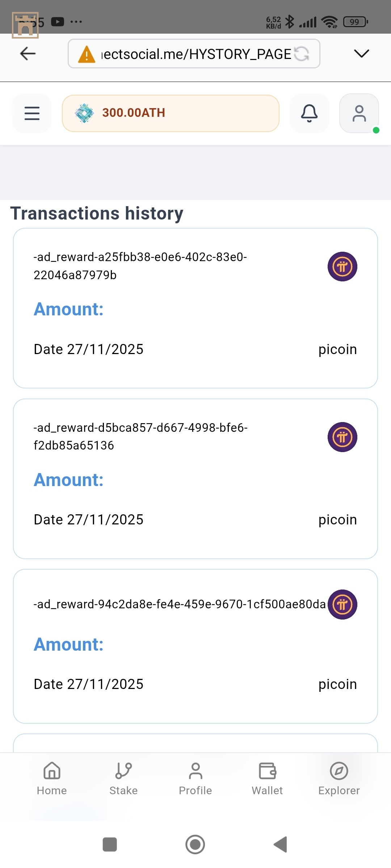Tap Pi coin icon on second transaction
Image resolution: width=391 pixels, height=868 pixels.
click(342, 437)
